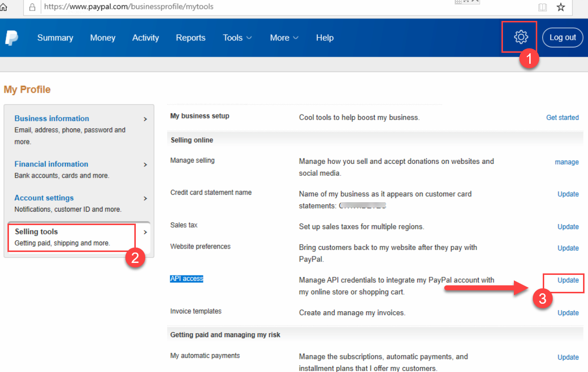588x372 pixels.
Task: Update API access credentials
Action: (568, 280)
